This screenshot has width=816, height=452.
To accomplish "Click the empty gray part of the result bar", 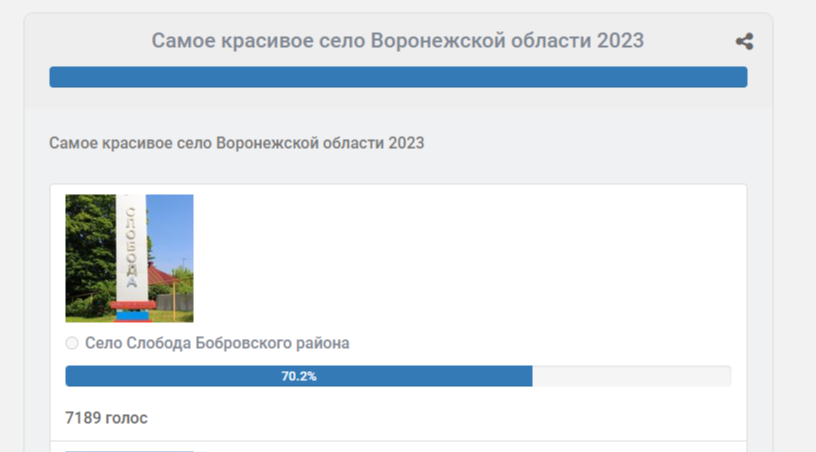I will tap(632, 376).
